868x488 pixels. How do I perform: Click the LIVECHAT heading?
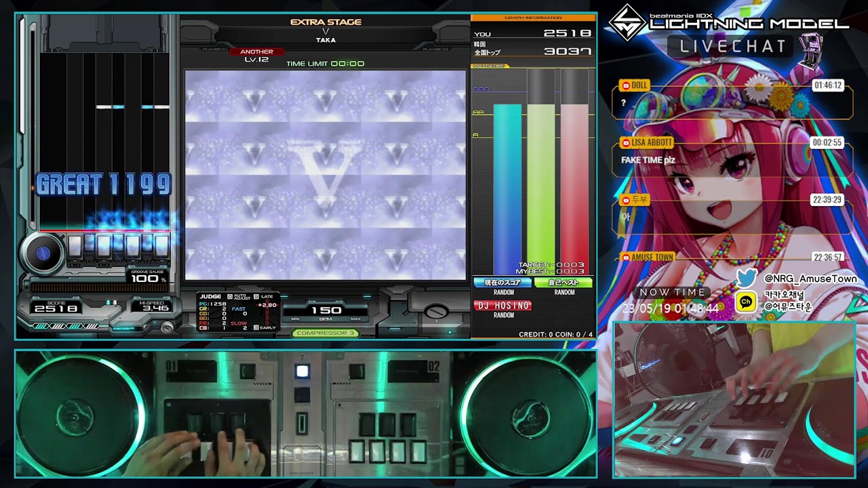[x=732, y=46]
